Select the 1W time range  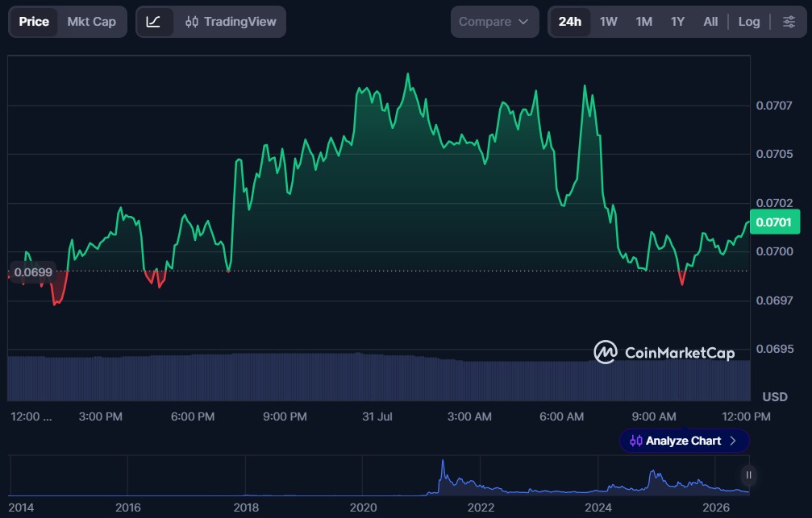(x=609, y=22)
